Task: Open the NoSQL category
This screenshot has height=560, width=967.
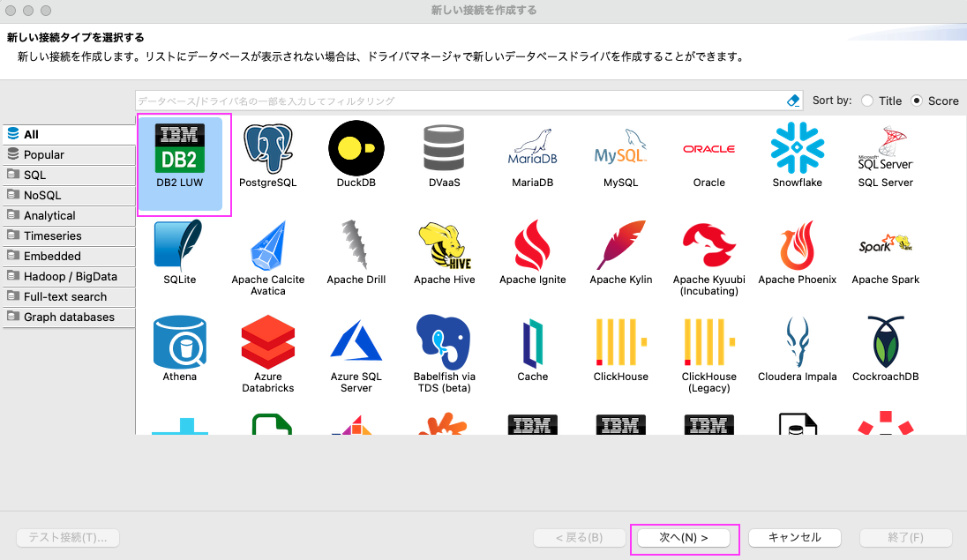Action: click(x=69, y=196)
